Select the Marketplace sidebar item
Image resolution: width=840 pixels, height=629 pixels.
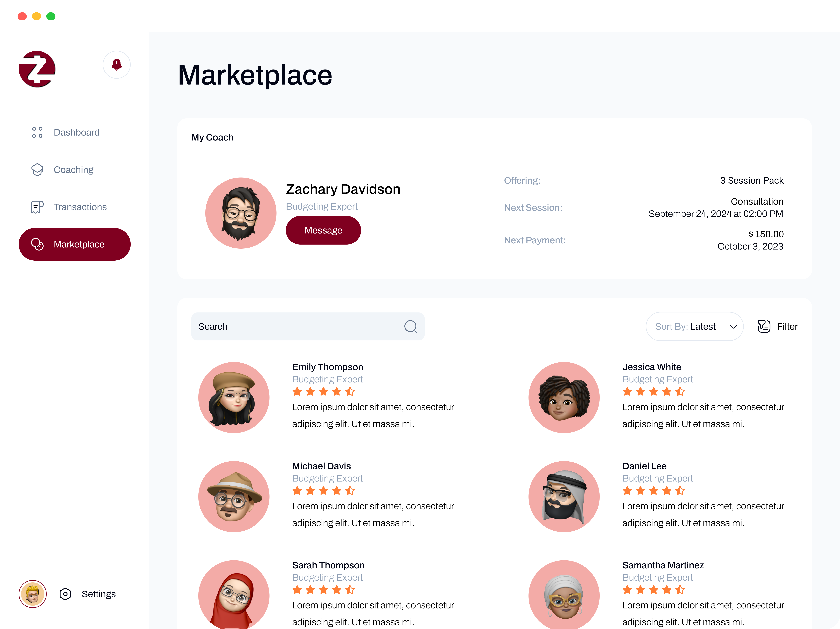74,244
